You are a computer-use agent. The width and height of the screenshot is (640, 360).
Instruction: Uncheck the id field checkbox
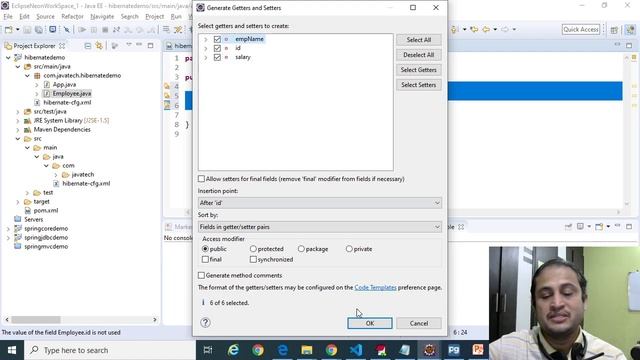click(217, 48)
